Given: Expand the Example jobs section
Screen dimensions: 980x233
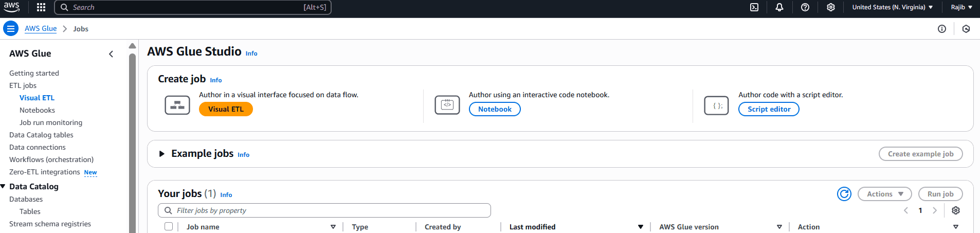Looking at the screenshot, I should click(162, 154).
